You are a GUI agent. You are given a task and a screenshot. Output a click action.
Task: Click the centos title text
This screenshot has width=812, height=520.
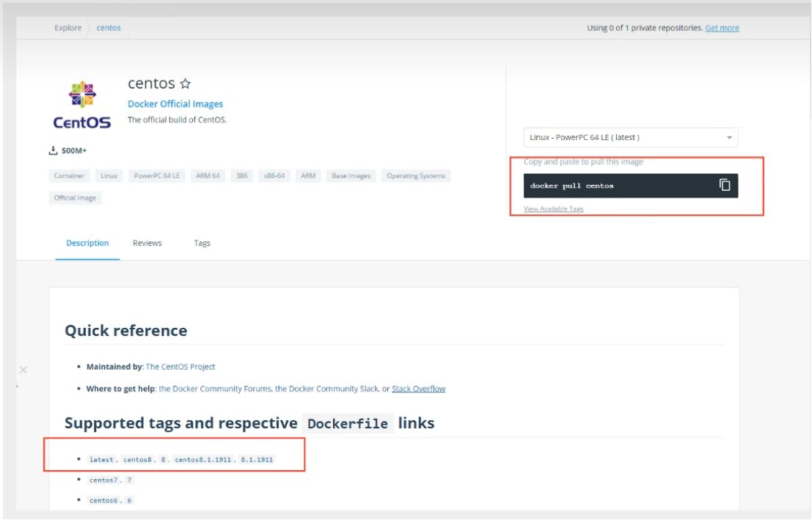[x=151, y=83]
